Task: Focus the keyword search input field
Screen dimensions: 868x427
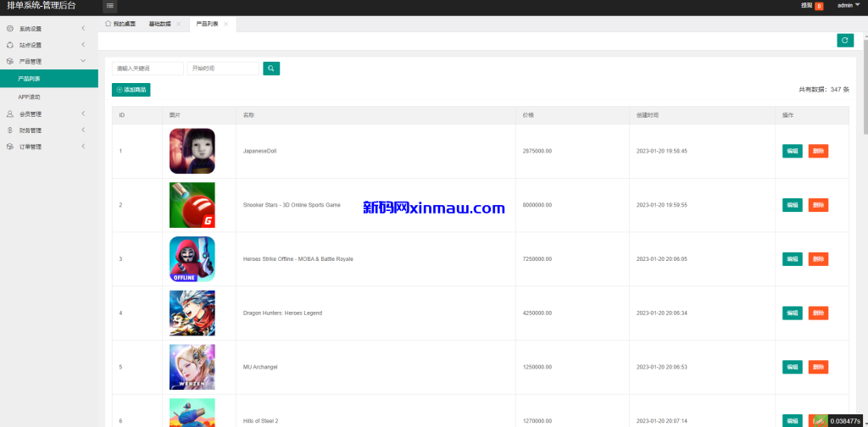Action: point(147,69)
